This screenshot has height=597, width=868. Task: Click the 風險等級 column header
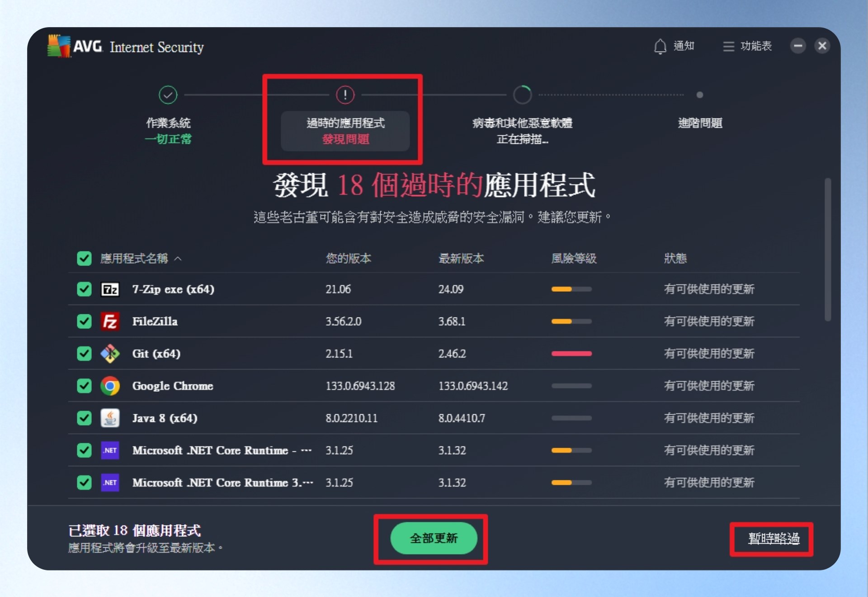tap(574, 259)
